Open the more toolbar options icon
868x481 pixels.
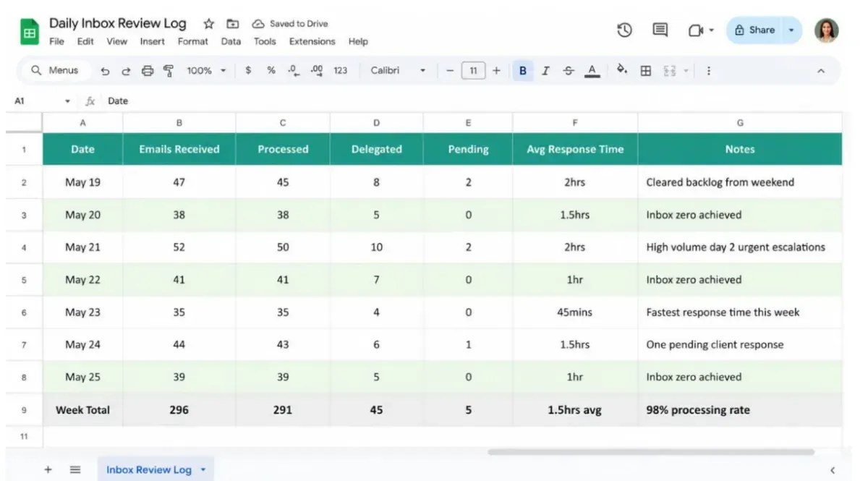pyautogui.click(x=708, y=71)
